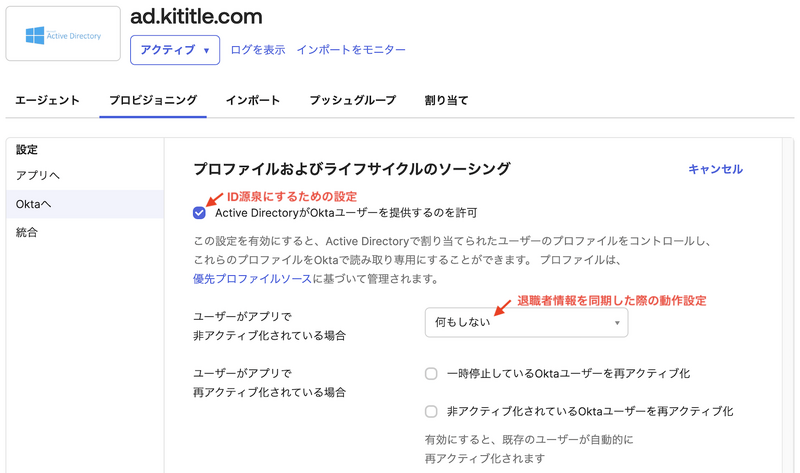800x473 pixels.
Task: Go to the インポート tab
Action: [252, 100]
